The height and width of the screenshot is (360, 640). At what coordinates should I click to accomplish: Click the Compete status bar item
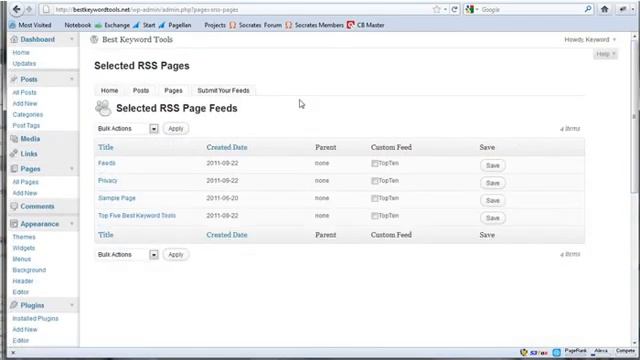tap(625, 351)
